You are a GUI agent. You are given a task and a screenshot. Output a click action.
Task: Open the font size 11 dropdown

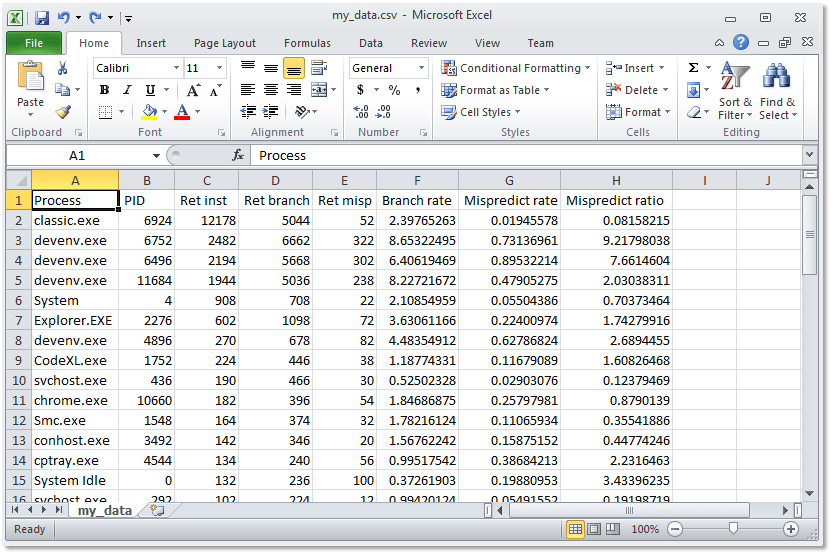(x=219, y=68)
